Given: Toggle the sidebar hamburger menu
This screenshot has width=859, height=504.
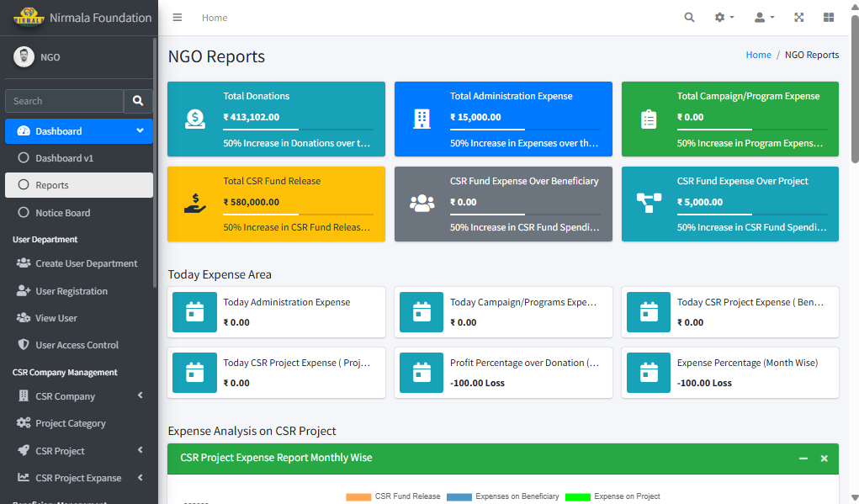Looking at the screenshot, I should 177,18.
